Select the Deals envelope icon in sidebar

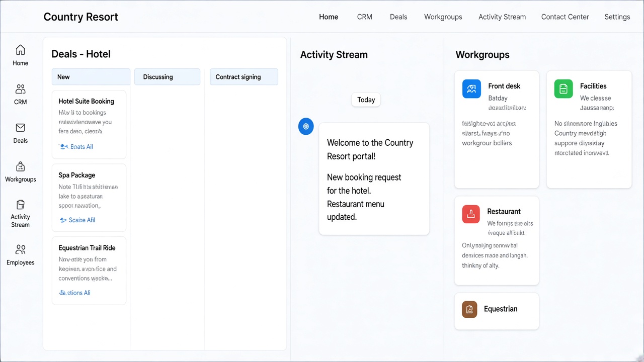coord(20,128)
